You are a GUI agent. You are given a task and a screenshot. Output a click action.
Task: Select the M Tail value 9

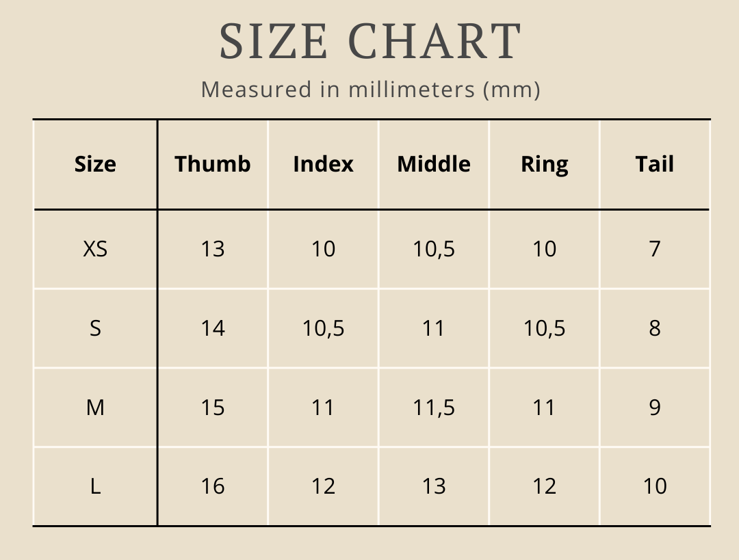[x=655, y=408]
